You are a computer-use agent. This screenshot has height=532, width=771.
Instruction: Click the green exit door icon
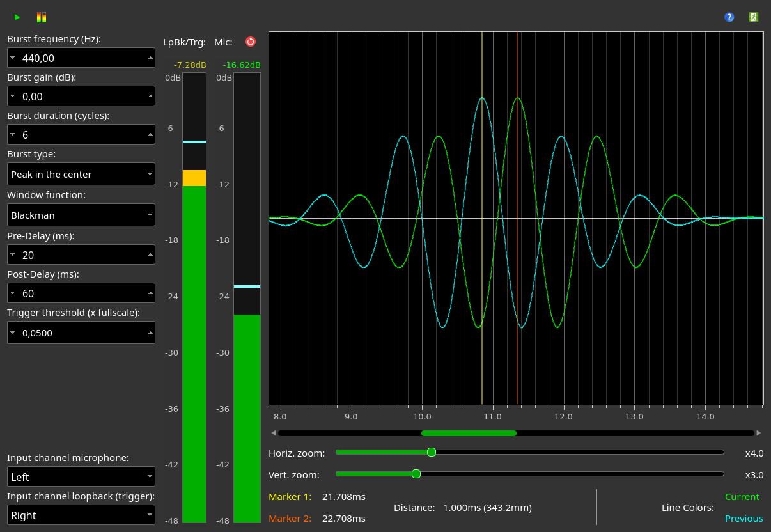click(754, 17)
